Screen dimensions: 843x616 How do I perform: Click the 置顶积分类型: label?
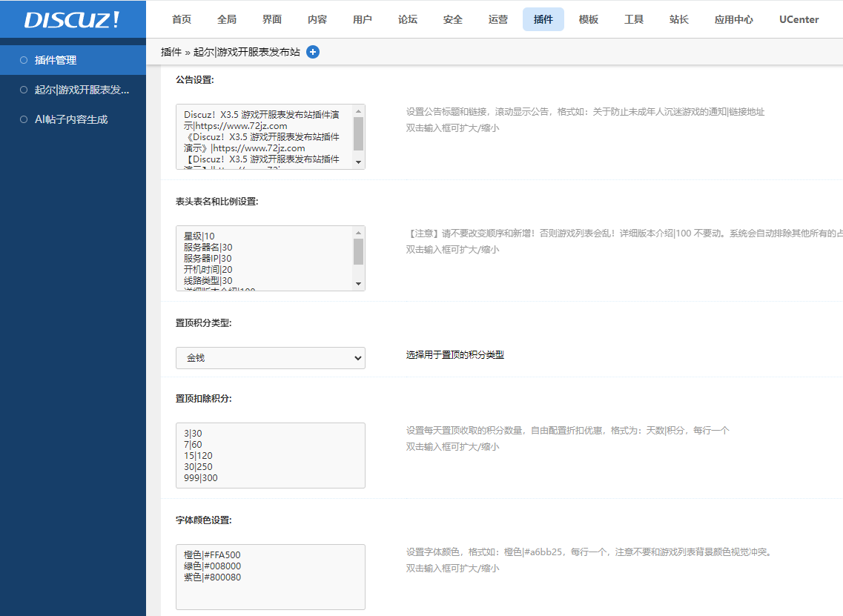[x=204, y=323]
